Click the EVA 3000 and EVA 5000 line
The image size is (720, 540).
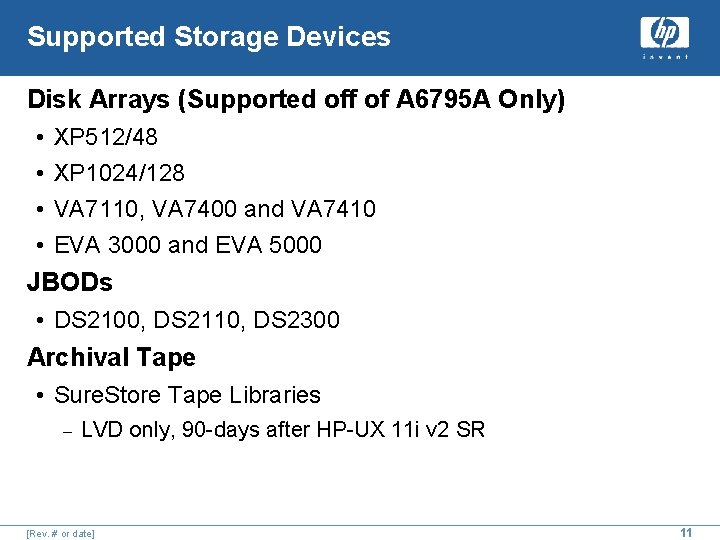188,244
